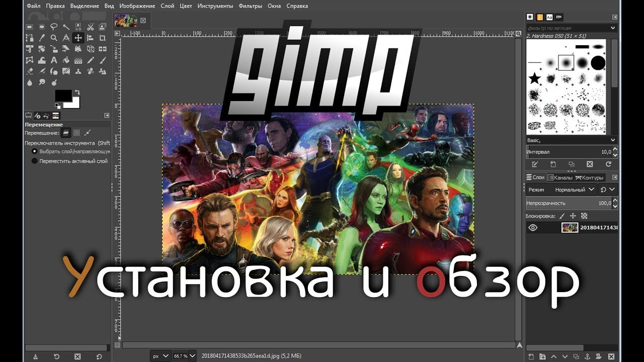Toggle lock position and size icon
Screen dimensions: 644x362
pos(573,216)
